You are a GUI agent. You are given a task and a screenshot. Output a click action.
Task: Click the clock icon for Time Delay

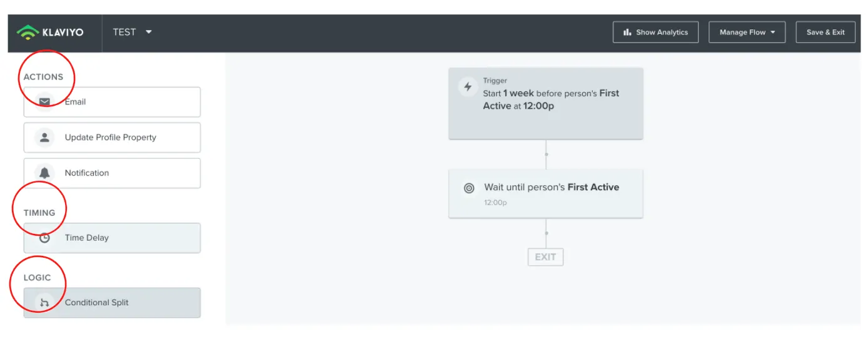point(44,238)
